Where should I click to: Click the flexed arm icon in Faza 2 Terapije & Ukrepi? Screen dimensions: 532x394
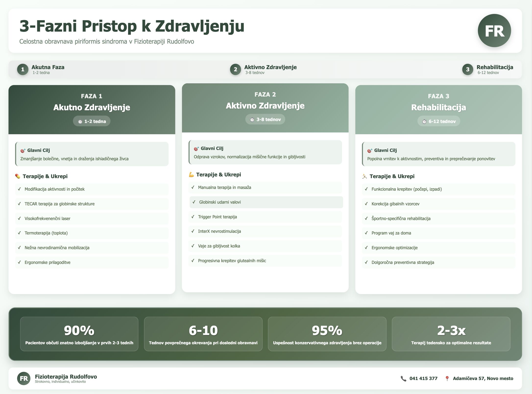pos(191,174)
